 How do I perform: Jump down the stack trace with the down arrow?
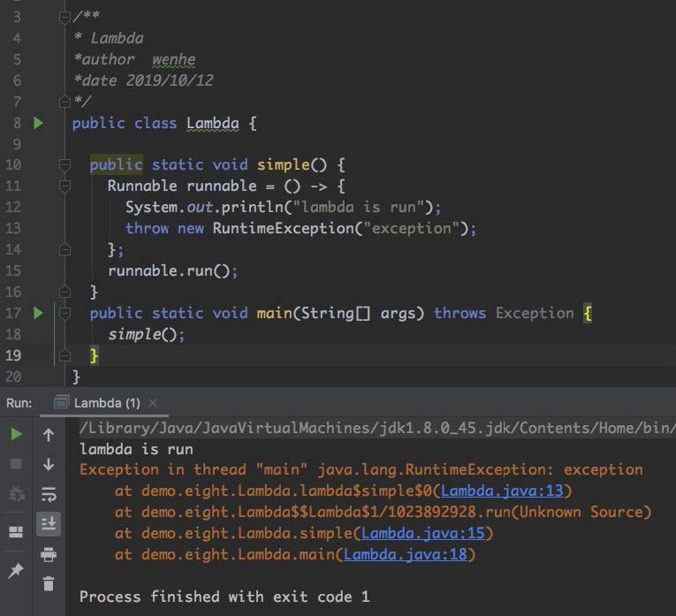[49, 464]
